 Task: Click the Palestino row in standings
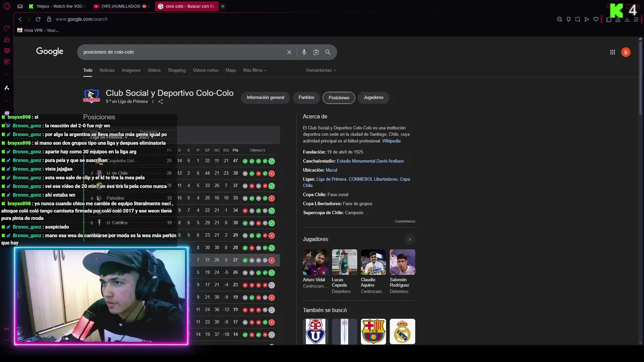[x=182, y=198]
